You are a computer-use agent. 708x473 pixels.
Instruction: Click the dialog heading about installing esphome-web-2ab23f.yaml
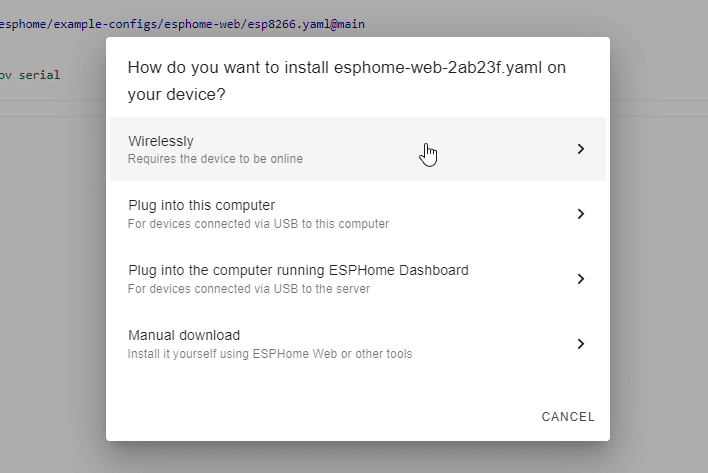(347, 80)
